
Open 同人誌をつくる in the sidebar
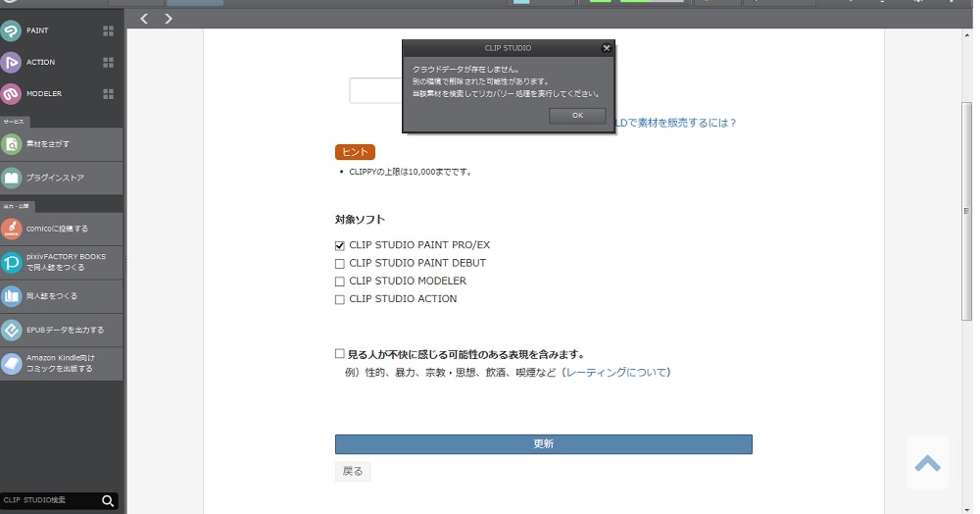61,296
